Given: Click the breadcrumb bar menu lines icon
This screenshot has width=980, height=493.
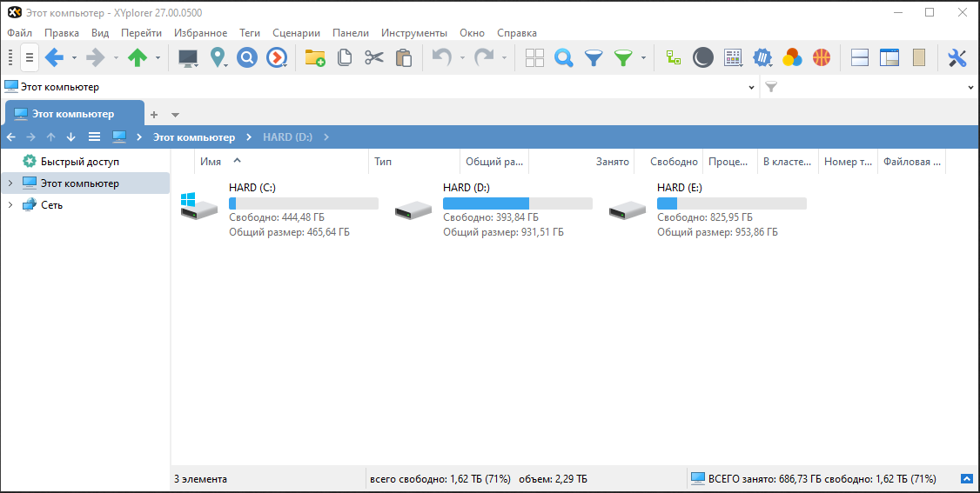Looking at the screenshot, I should click(94, 137).
